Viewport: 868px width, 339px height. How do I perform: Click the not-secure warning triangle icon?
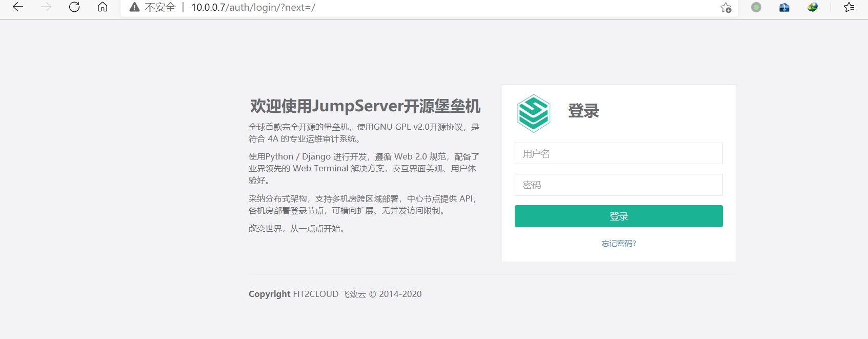coord(134,7)
